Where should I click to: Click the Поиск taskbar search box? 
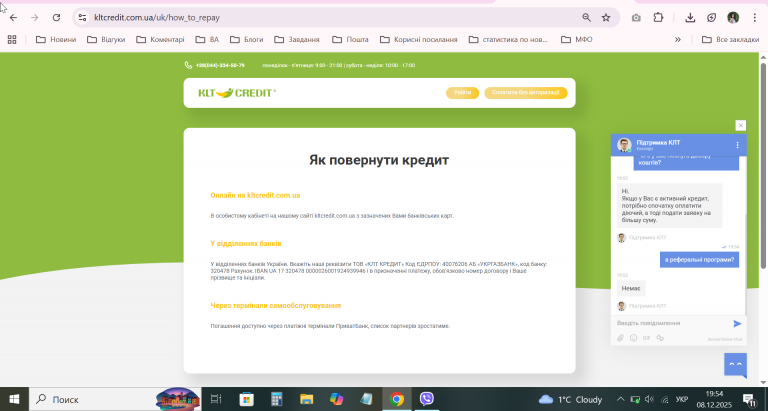[x=115, y=399]
